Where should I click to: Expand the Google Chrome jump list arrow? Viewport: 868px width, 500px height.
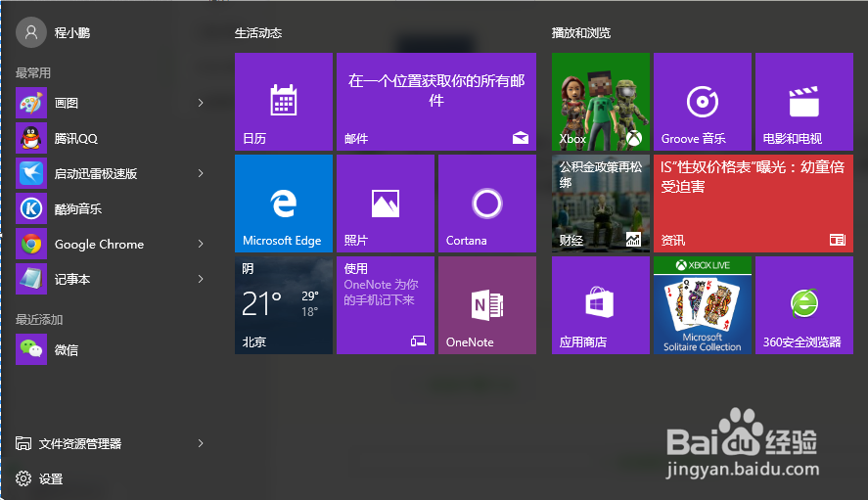click(201, 244)
